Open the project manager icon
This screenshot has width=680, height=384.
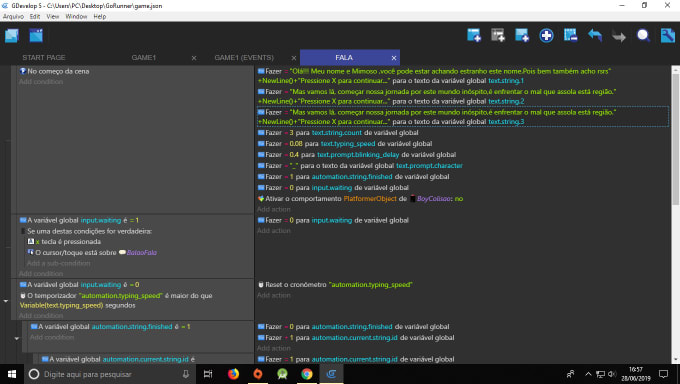pos(12,36)
